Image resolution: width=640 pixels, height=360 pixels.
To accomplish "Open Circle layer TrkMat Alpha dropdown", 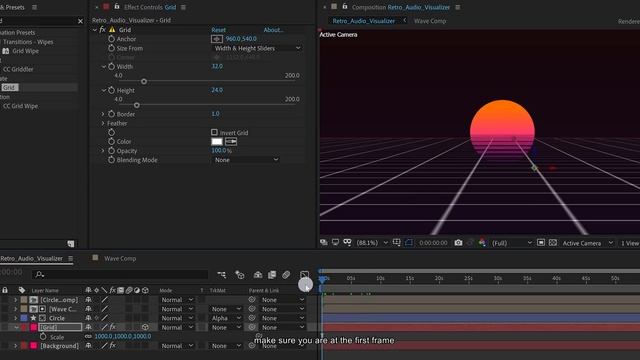I will coord(226,318).
